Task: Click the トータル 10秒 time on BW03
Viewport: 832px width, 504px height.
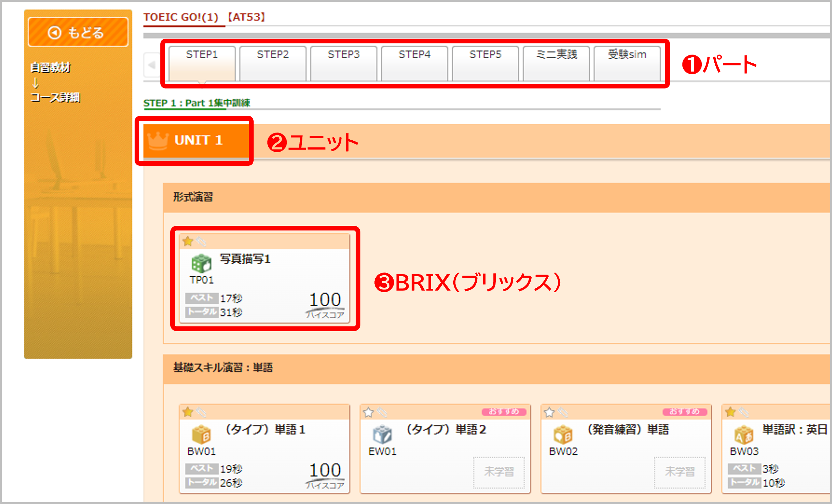Action: pos(757,483)
